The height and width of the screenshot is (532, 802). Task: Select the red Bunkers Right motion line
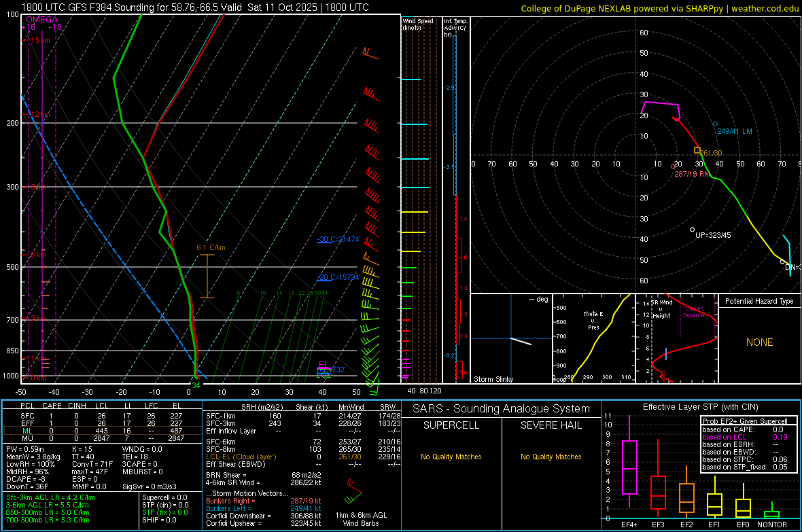coord(264,501)
